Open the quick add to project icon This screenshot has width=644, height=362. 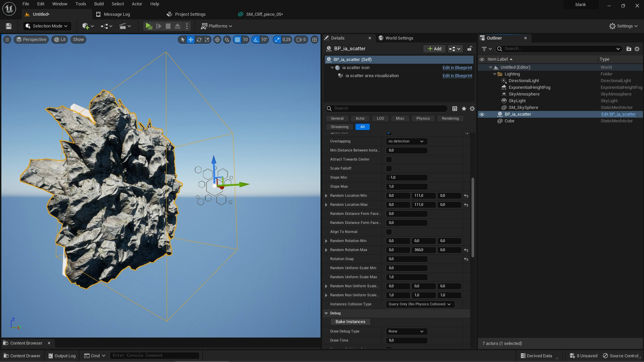pyautogui.click(x=88, y=26)
